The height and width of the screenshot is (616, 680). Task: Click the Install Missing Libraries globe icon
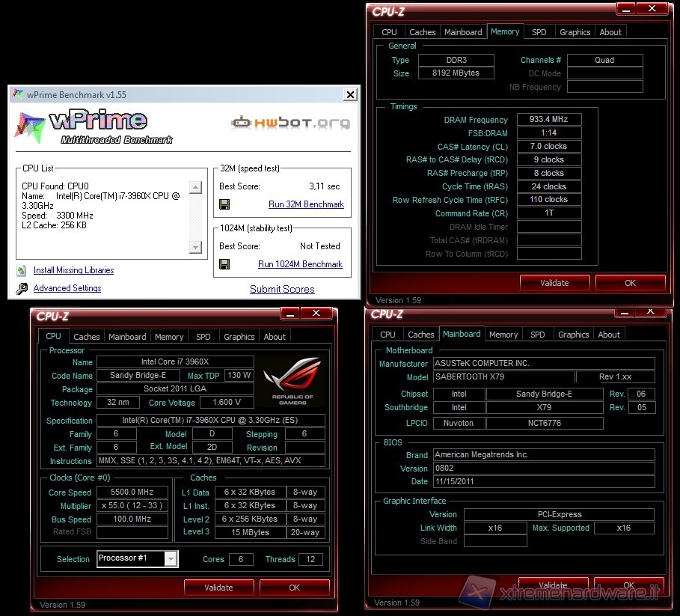21,270
